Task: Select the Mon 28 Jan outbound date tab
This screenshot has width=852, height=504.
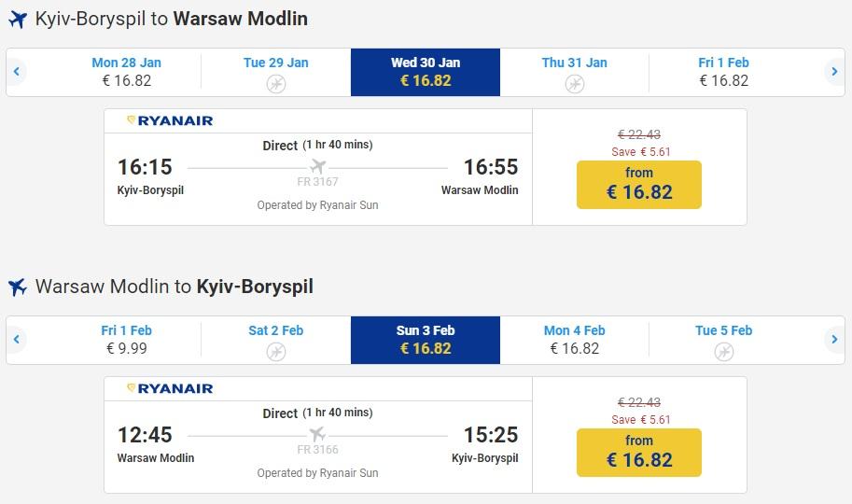Action: point(126,72)
